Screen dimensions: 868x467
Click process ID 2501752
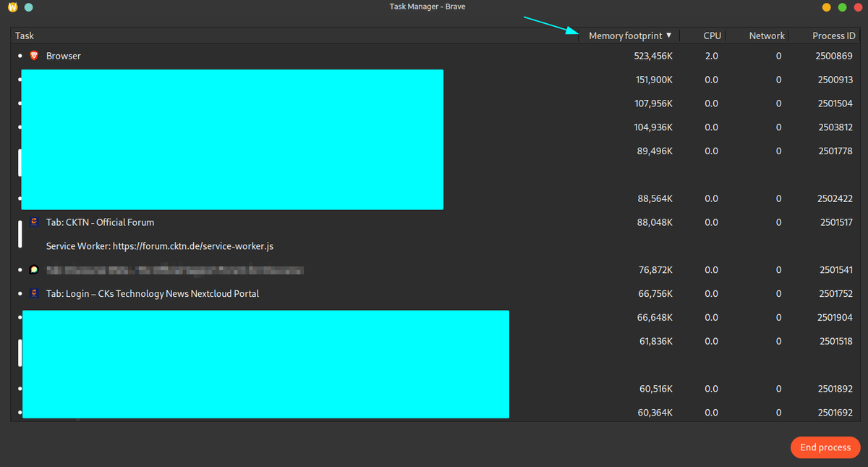pos(836,293)
